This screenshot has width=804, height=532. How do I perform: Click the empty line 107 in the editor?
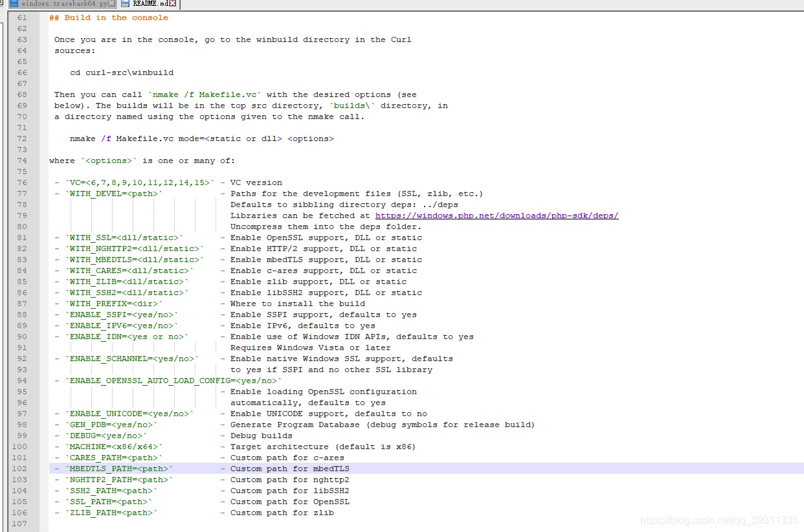click(259, 524)
